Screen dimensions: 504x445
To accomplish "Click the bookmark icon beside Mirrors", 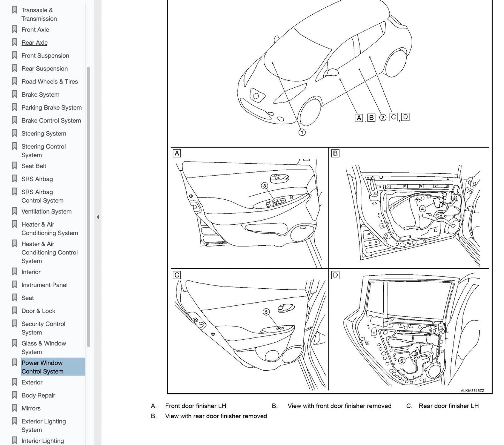I will click(x=15, y=408).
